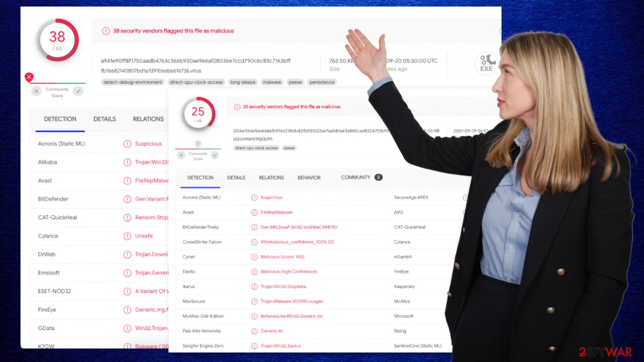Click direct-cpu-clock-access tag in the 38/66 report

pos(196,82)
